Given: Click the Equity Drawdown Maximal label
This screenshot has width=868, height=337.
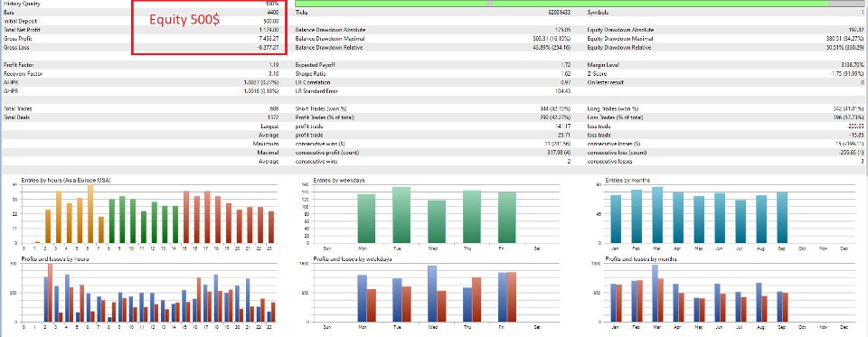Looking at the screenshot, I should [x=620, y=39].
